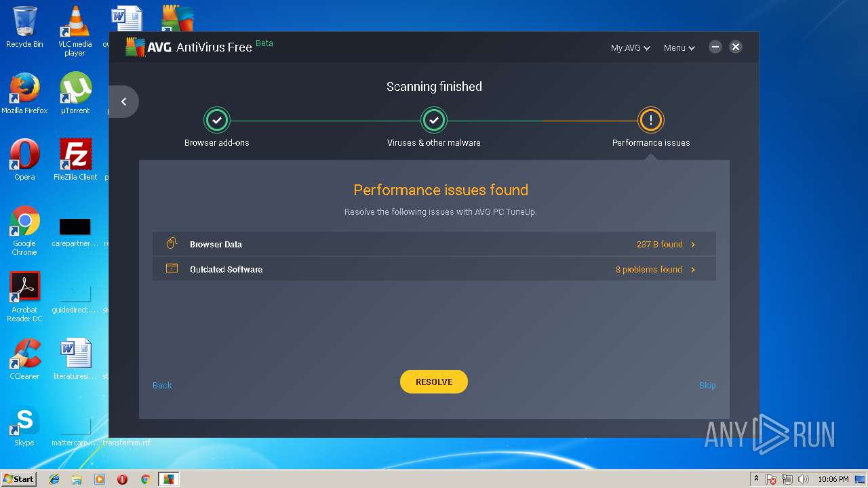868x488 pixels.
Task: Open Internet Explorer from taskbar
Action: (54, 479)
